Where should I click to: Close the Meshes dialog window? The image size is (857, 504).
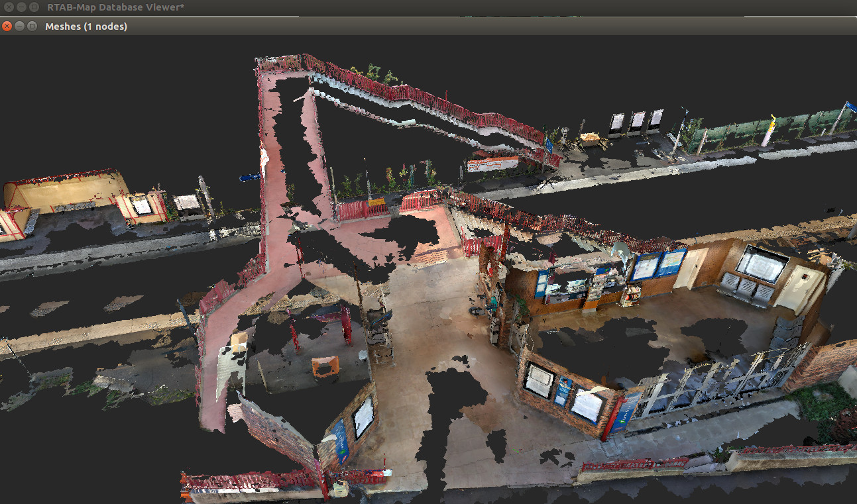coord(7,26)
